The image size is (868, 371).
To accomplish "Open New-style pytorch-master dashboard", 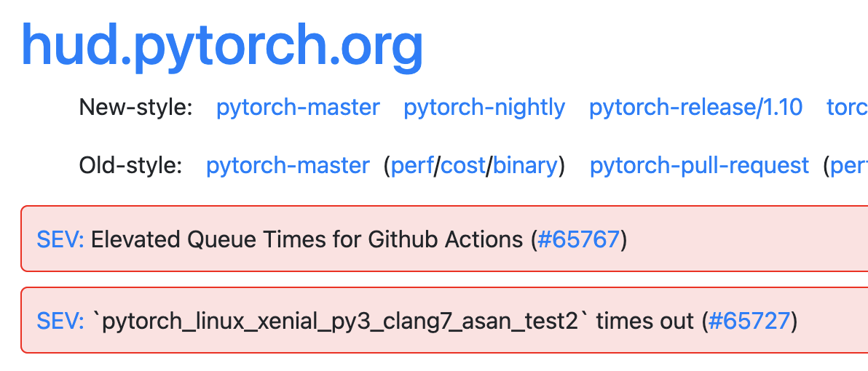I will tap(298, 108).
